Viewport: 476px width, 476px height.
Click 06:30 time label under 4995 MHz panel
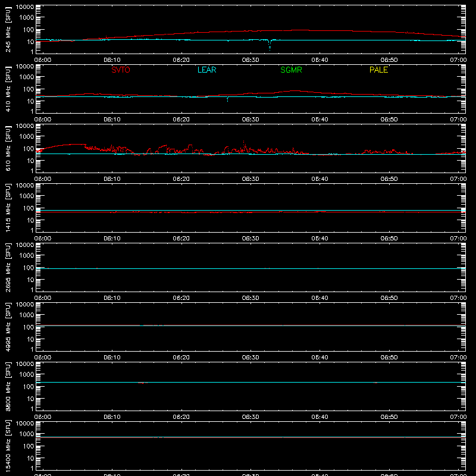250,358
